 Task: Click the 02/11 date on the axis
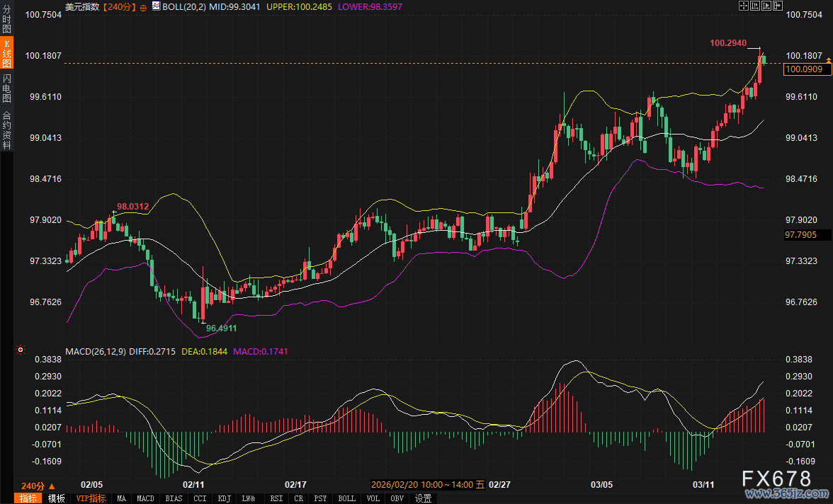[x=193, y=485]
